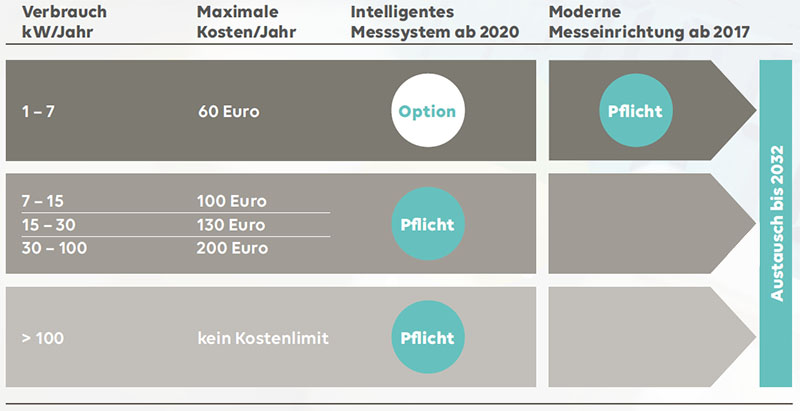Image resolution: width=800 pixels, height=411 pixels.
Task: Click the arrow shape in middle row
Action: (652, 223)
